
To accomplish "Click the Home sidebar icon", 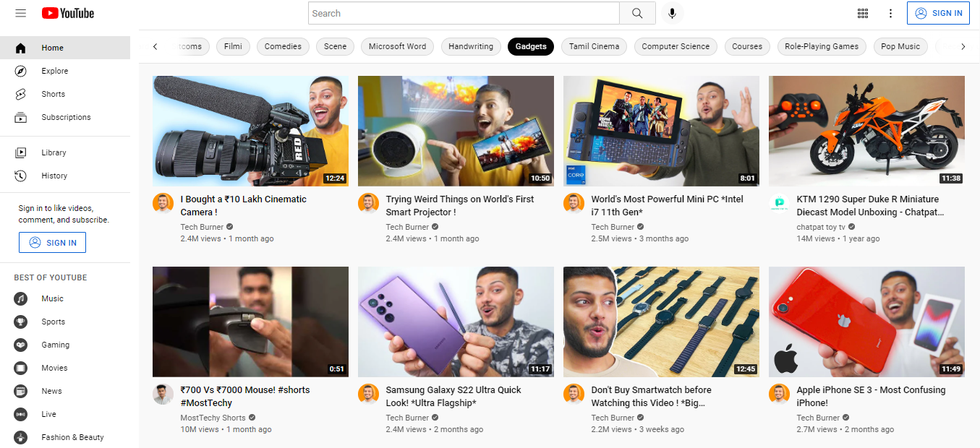I will (20, 48).
